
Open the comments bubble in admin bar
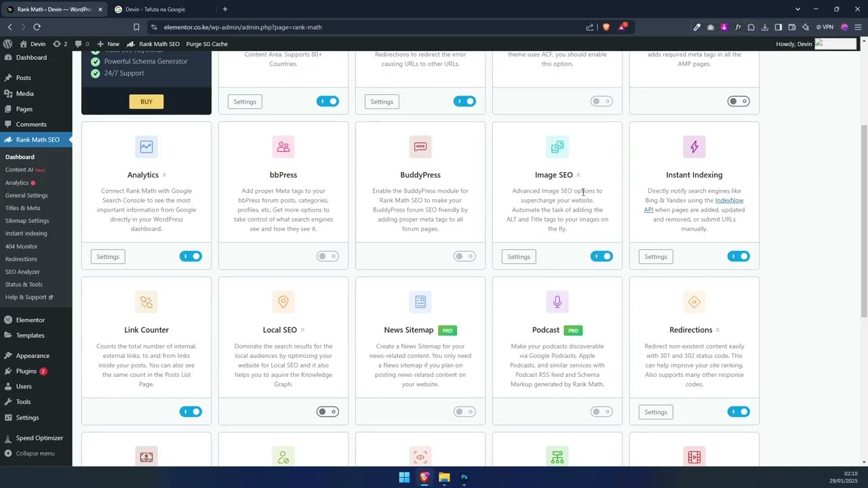coord(81,44)
